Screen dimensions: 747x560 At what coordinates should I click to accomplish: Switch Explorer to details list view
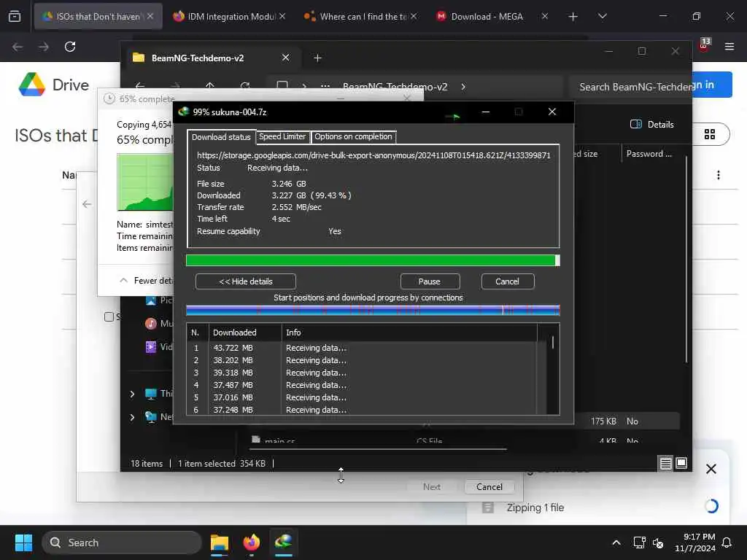point(665,463)
